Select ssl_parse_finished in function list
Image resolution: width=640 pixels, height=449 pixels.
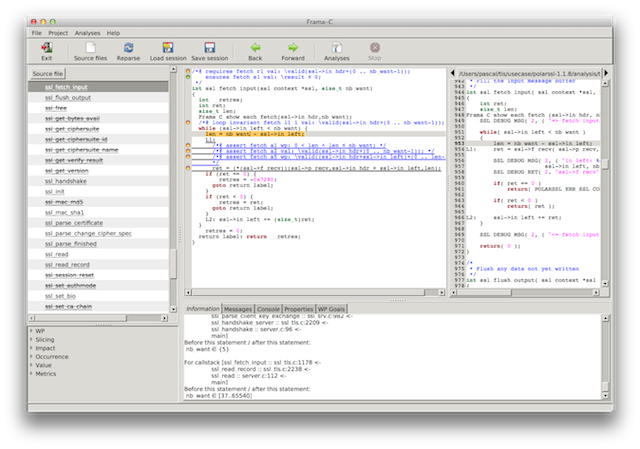[x=98, y=244]
